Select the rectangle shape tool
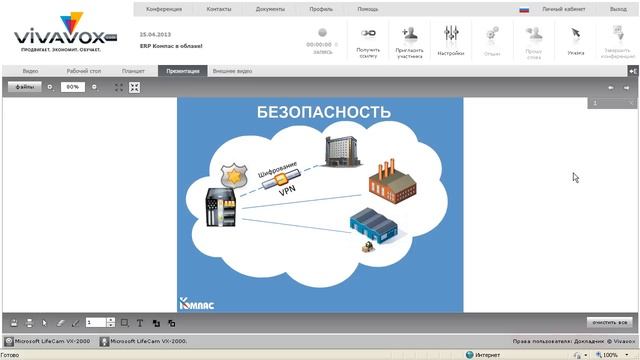The width and height of the screenshot is (640, 360). click(x=125, y=323)
